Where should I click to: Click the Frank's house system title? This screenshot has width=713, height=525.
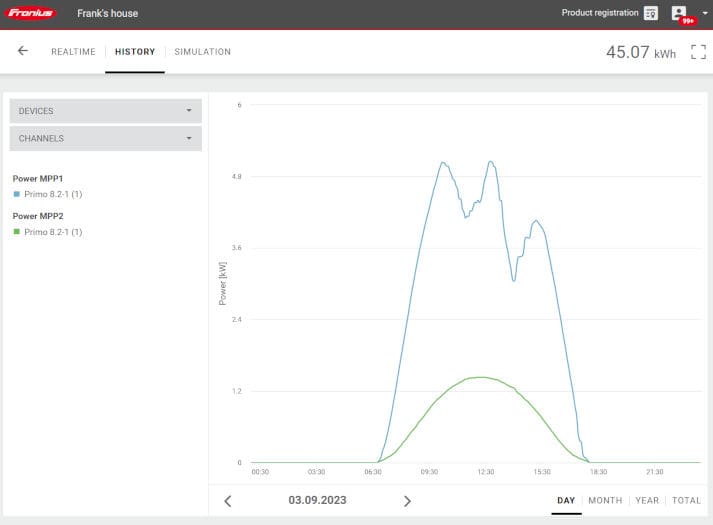pyautogui.click(x=107, y=13)
